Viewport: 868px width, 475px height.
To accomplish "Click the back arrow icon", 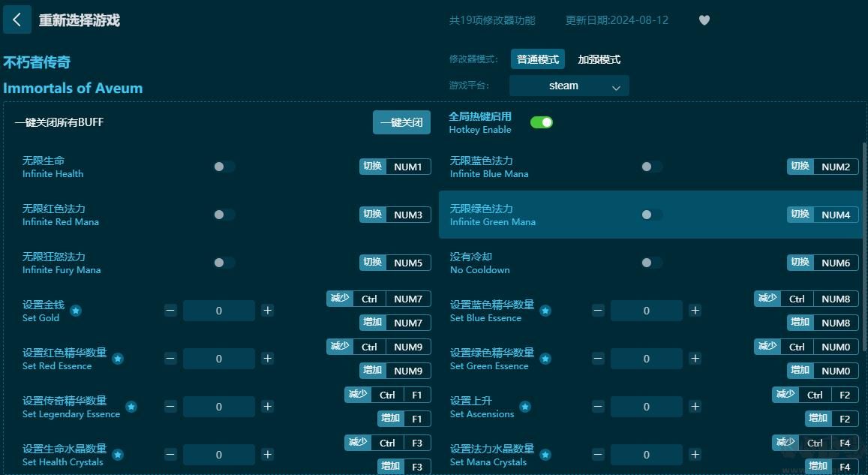I will pos(17,20).
